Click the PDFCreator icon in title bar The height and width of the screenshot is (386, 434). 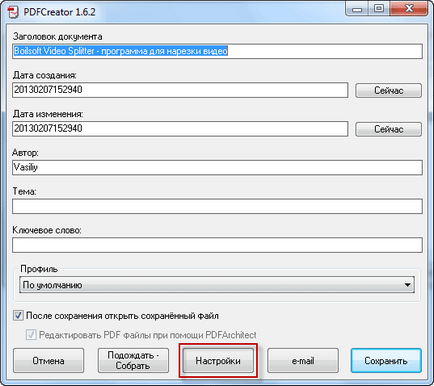coord(14,12)
